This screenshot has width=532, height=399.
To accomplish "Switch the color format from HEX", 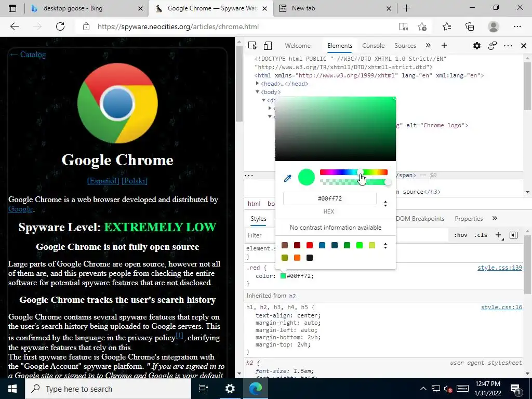I will click(x=385, y=204).
